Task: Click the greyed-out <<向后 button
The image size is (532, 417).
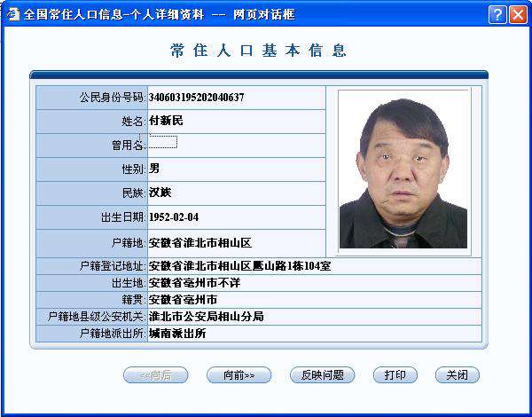Action: click(156, 375)
